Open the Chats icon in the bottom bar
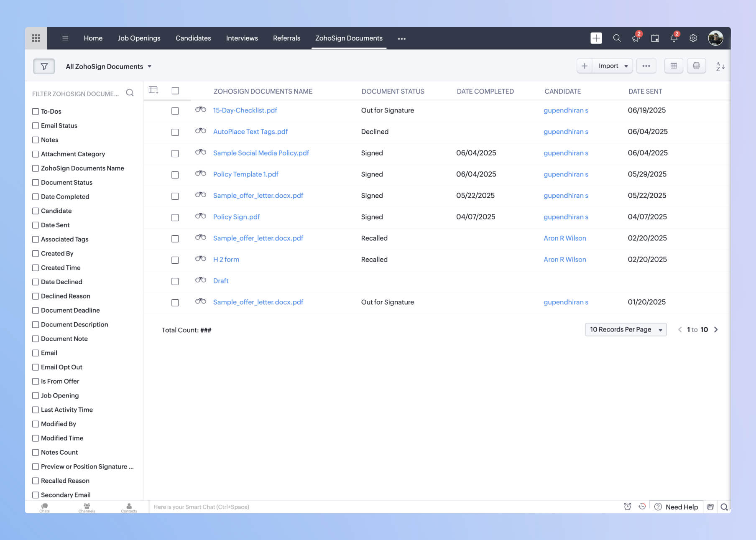Viewport: 756px width, 540px height. pos(44,507)
